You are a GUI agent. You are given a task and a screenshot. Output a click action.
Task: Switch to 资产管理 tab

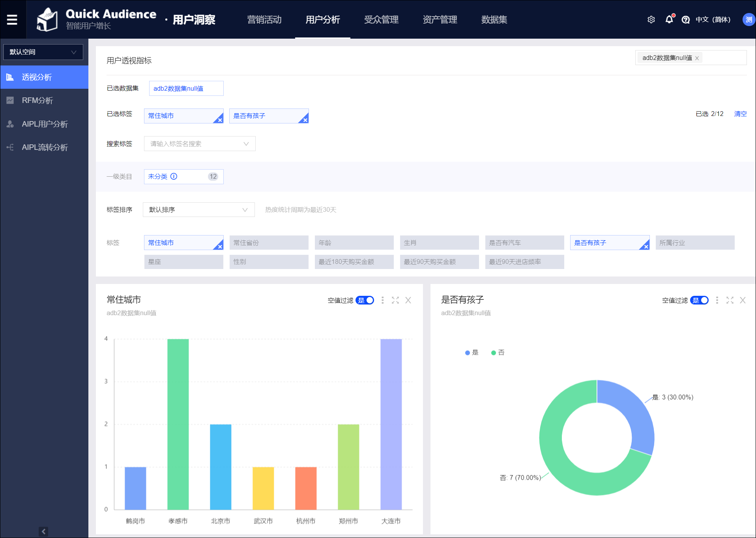(x=440, y=19)
